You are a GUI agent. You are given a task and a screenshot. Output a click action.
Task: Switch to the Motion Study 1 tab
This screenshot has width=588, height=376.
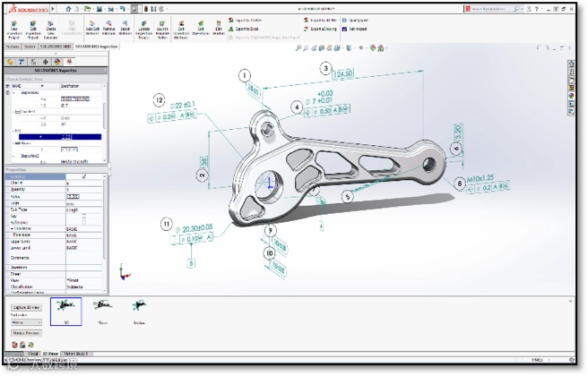[75, 354]
